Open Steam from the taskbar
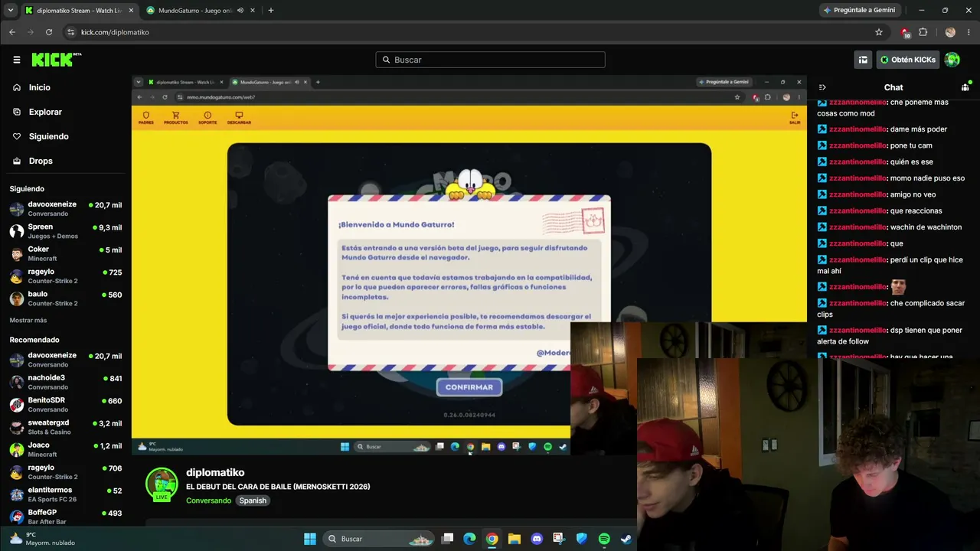 (x=626, y=539)
